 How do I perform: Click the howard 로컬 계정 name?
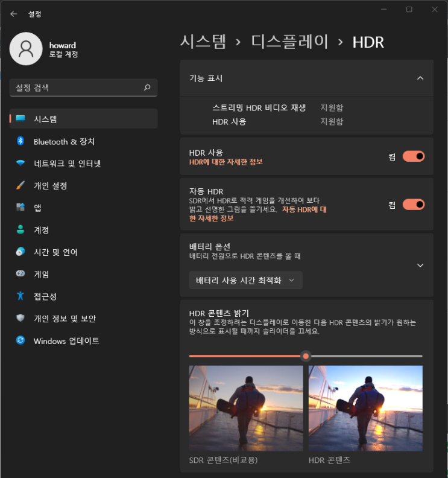[x=64, y=49]
